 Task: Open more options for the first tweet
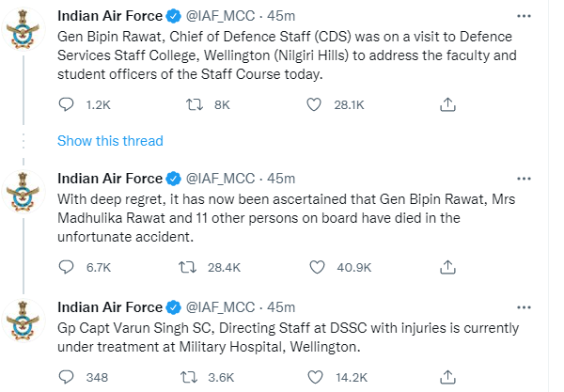(524, 16)
